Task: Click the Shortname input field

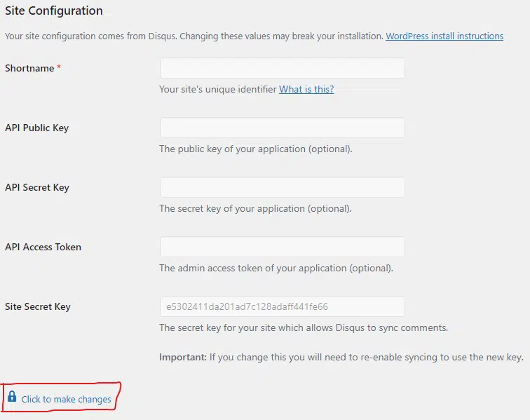Action: tap(283, 68)
